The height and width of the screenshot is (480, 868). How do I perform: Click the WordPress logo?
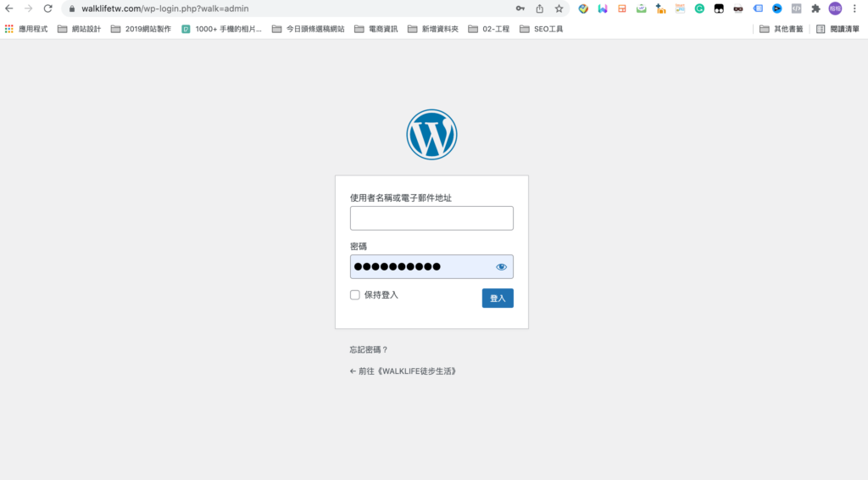coord(431,135)
